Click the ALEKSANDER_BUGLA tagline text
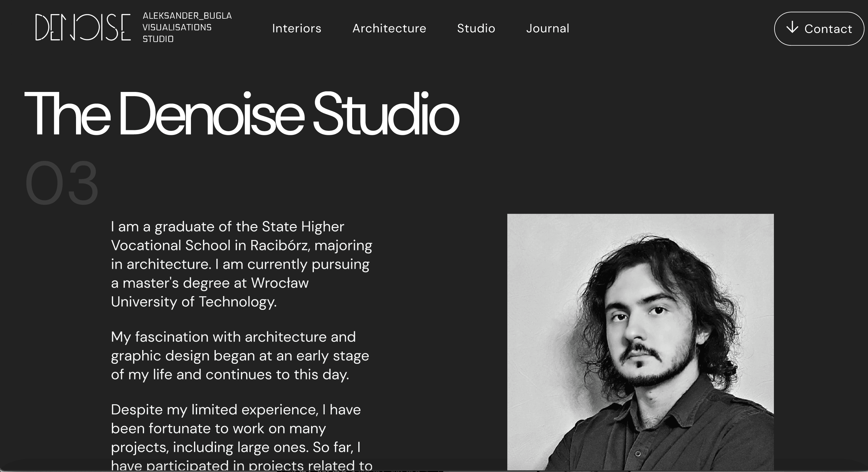Screen dimensions: 868x472 point(187,16)
